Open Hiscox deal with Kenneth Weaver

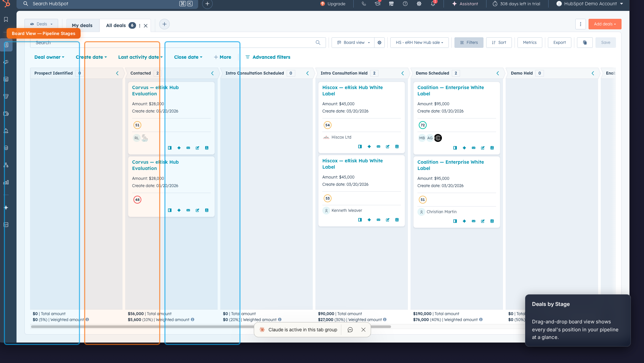[352, 164]
